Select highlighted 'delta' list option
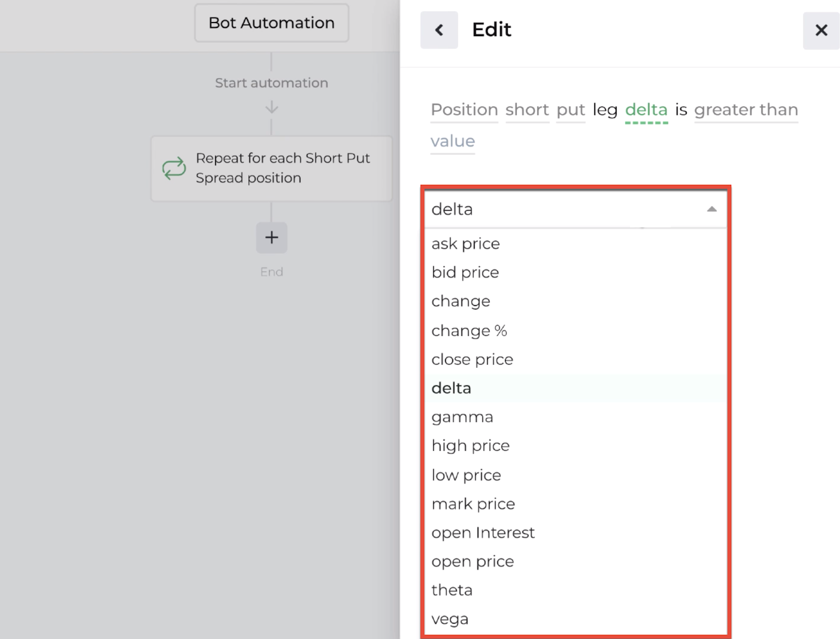 575,388
